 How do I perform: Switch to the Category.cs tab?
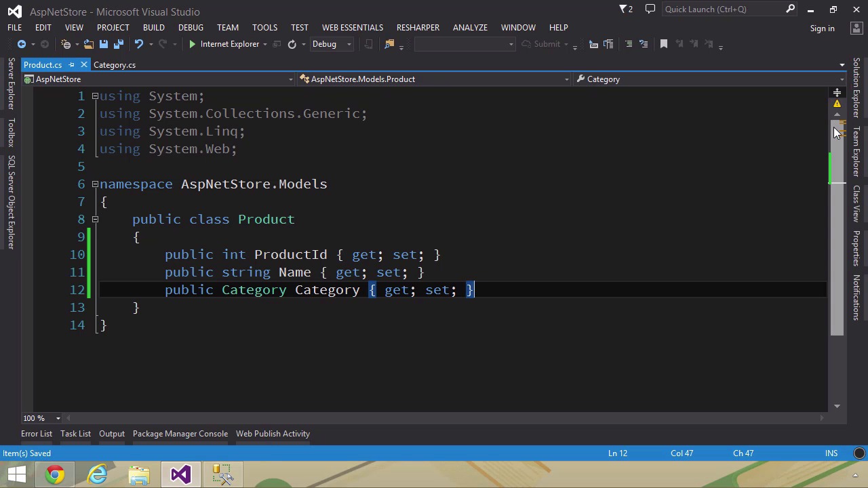click(115, 65)
